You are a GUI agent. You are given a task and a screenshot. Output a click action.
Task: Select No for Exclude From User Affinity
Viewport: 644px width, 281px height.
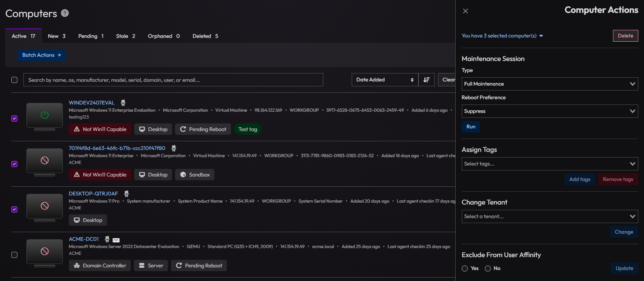click(488, 269)
